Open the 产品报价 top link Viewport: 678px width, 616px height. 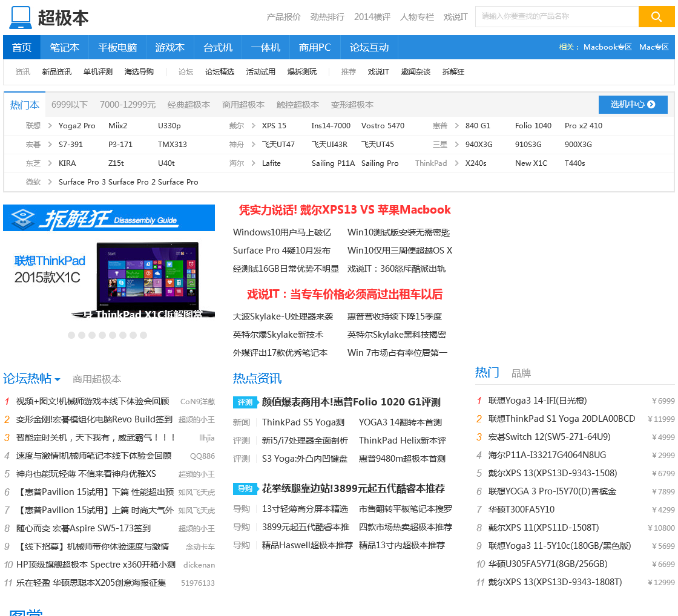tap(284, 17)
